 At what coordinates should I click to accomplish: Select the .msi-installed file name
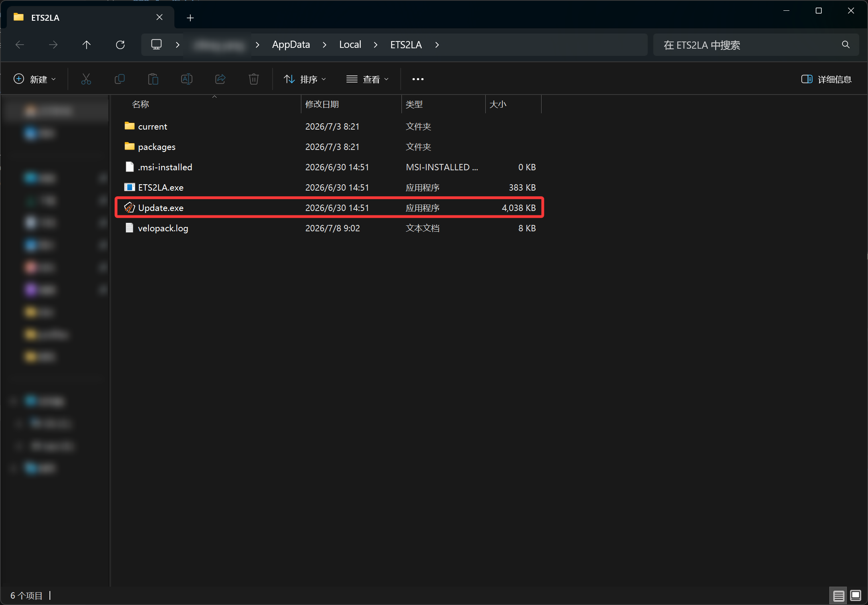click(165, 167)
